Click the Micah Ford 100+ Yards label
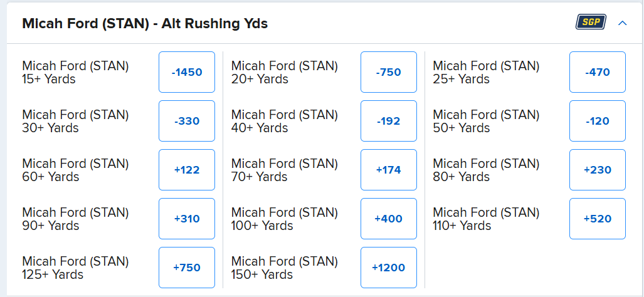644x297 pixels. (x=284, y=219)
